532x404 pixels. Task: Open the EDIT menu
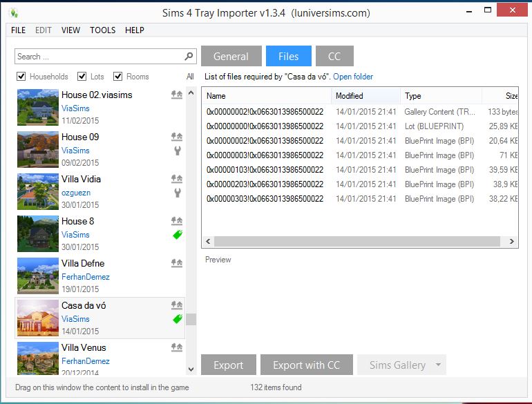tap(44, 30)
